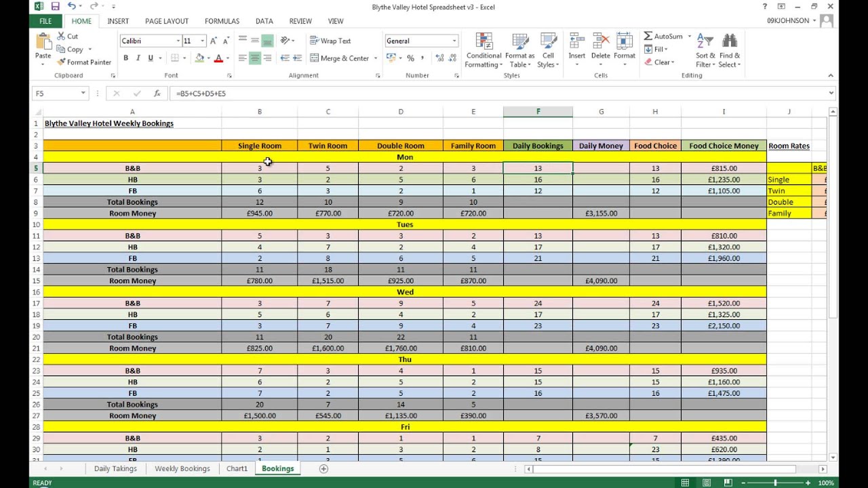Switch to the PAGE LAYOUT tab

[x=167, y=21]
